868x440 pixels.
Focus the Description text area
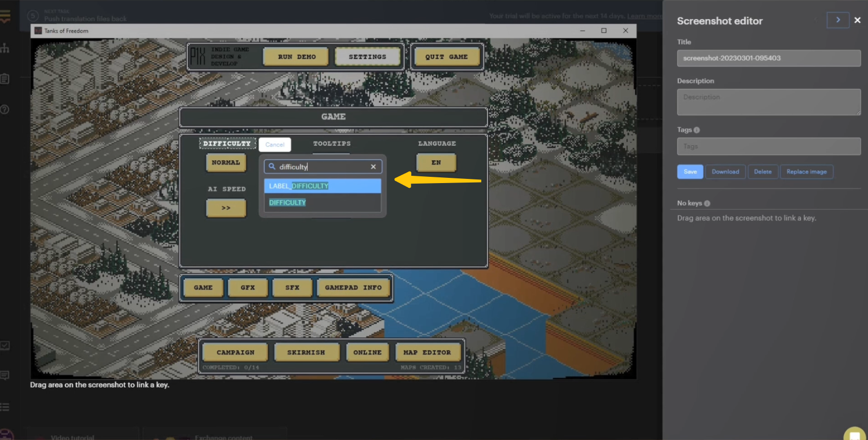(x=769, y=102)
